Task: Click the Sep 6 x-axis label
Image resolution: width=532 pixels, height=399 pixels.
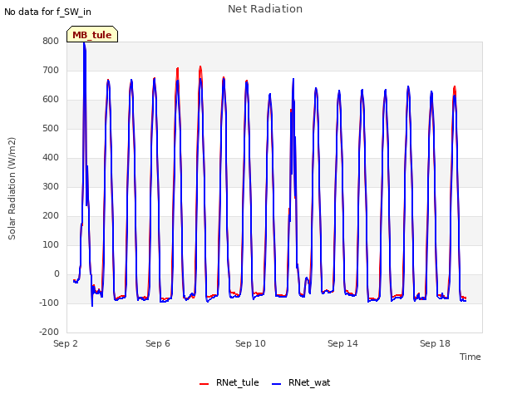Action: pos(158,343)
